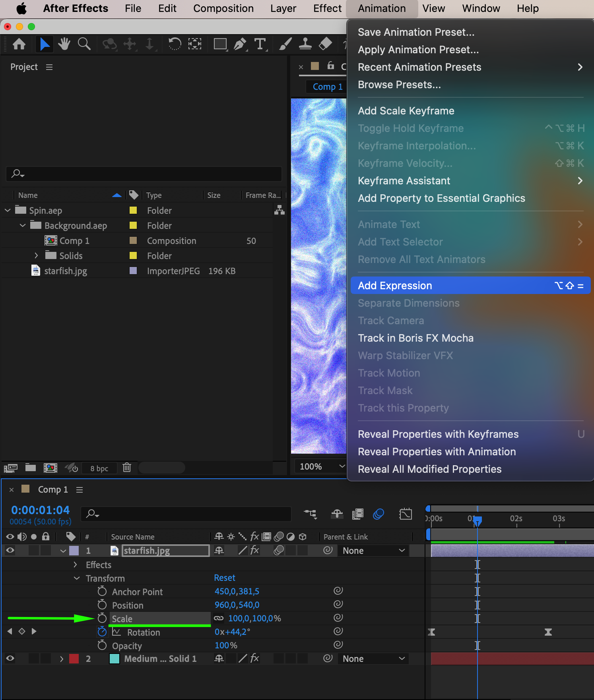The width and height of the screenshot is (594, 700).
Task: Toggle the Position stopwatch
Action: click(102, 604)
